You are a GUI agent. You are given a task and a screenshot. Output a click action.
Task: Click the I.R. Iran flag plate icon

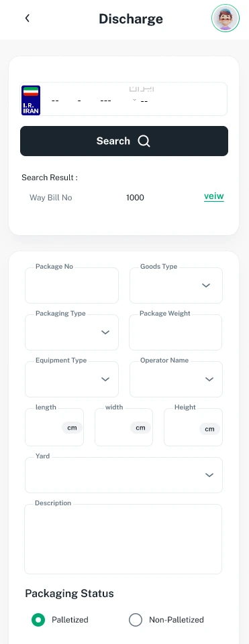(31, 100)
